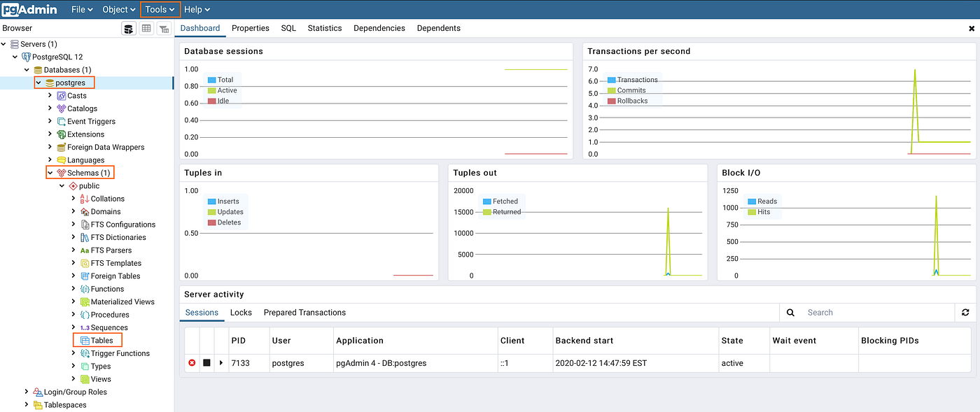Open the View Data grid icon in toolbar
Screen dimensions: 980x412
point(146,28)
